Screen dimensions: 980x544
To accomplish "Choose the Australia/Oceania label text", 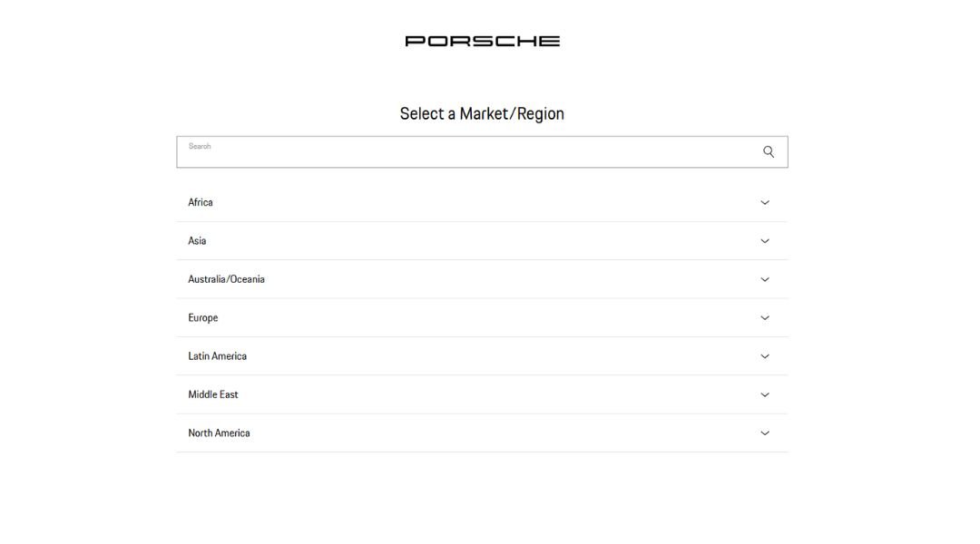I will coord(226,279).
